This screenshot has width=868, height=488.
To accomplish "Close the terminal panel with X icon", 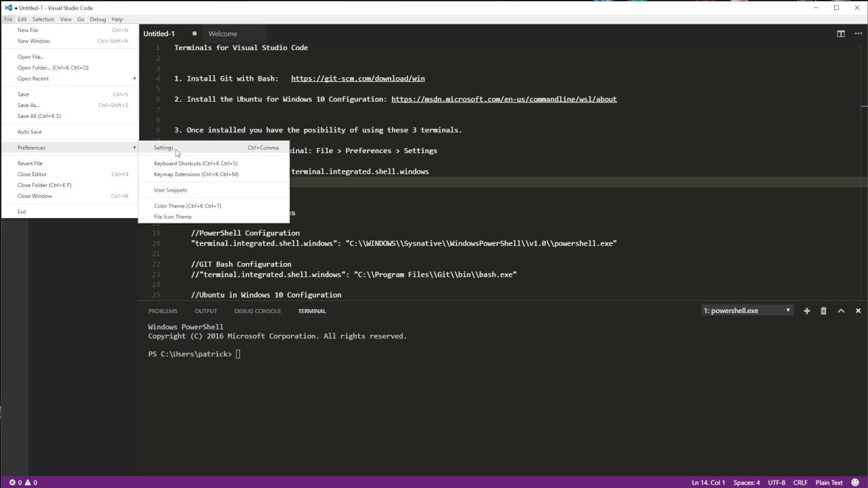I will (858, 310).
